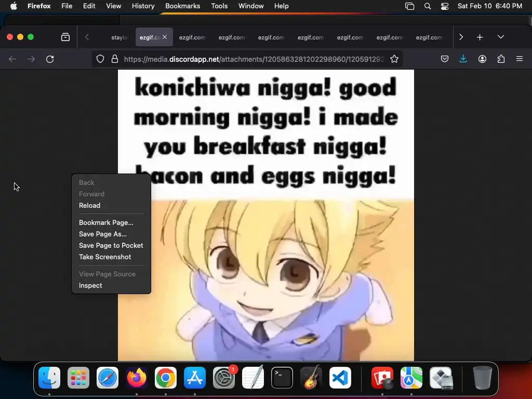Image resolution: width=532 pixels, height=399 pixels.
Task: Choose Reload from context menu
Action: (x=111, y=205)
